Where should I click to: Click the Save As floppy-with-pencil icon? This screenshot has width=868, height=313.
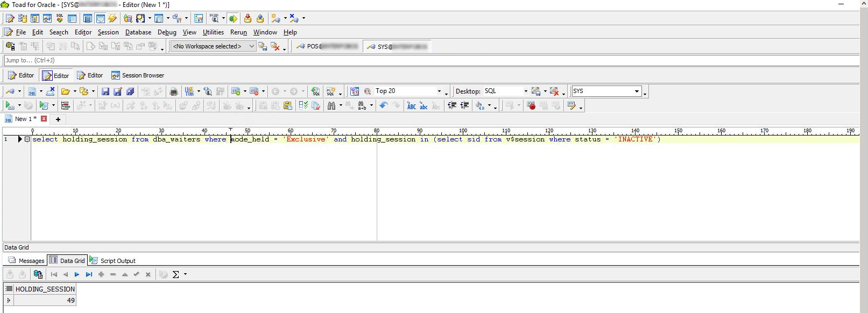[118, 91]
